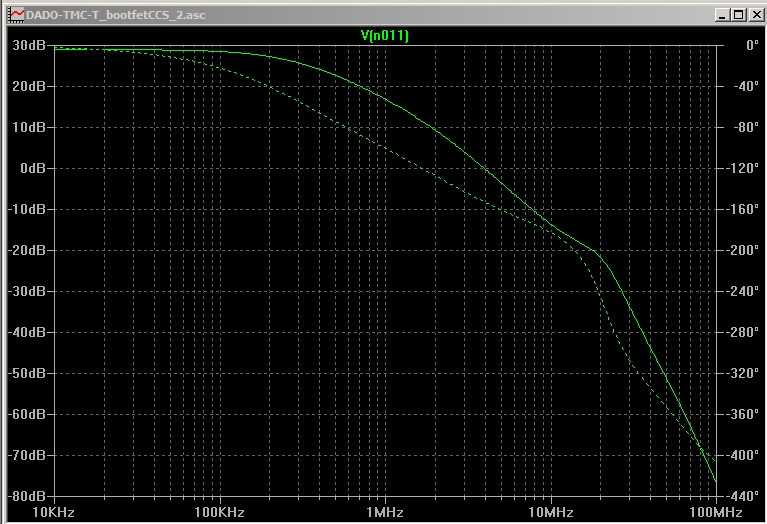This screenshot has width=767, height=524.
Task: Click the 30dB magnitude axis label
Action: coord(29,46)
